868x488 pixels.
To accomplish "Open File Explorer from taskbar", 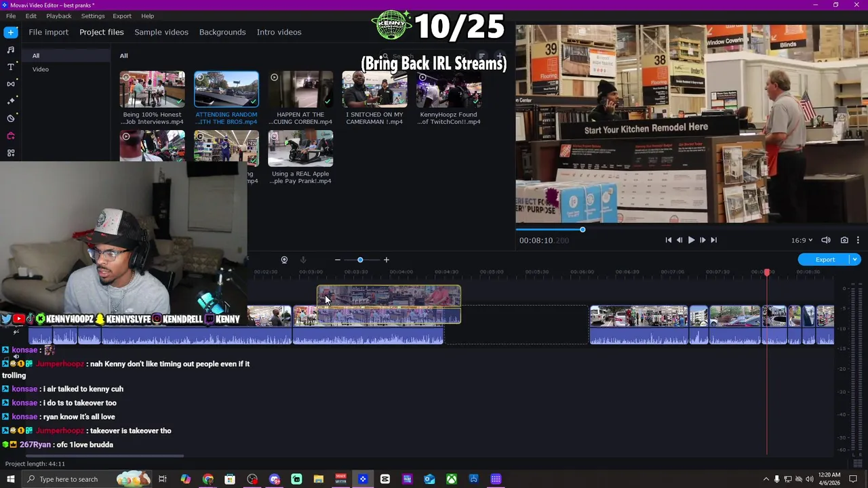I will click(x=318, y=479).
